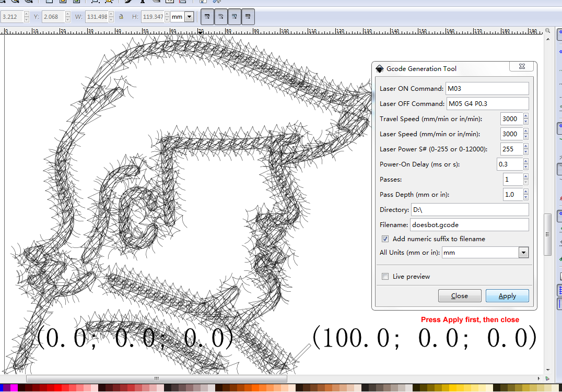Open the All Units dropdown
This screenshot has height=392, width=562.
click(x=523, y=253)
